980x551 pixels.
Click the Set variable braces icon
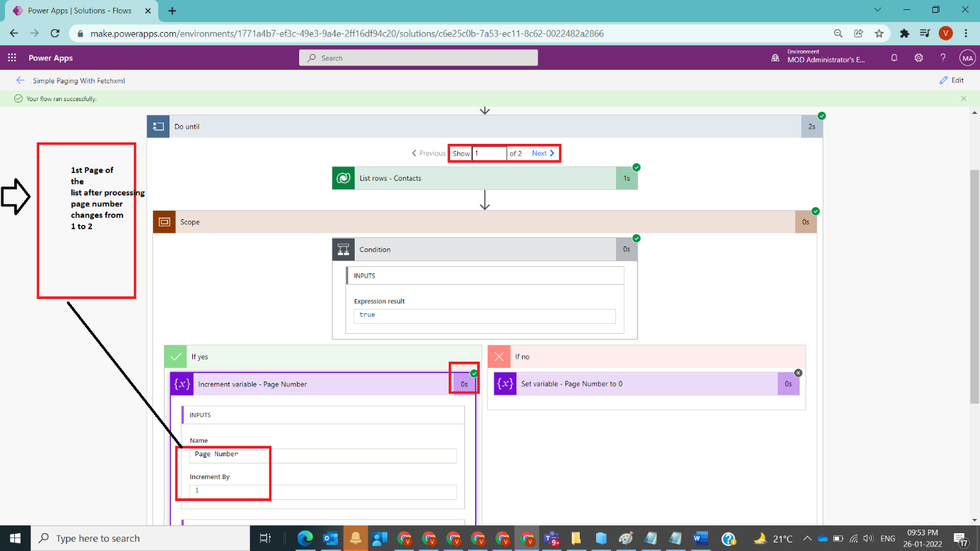pos(504,384)
